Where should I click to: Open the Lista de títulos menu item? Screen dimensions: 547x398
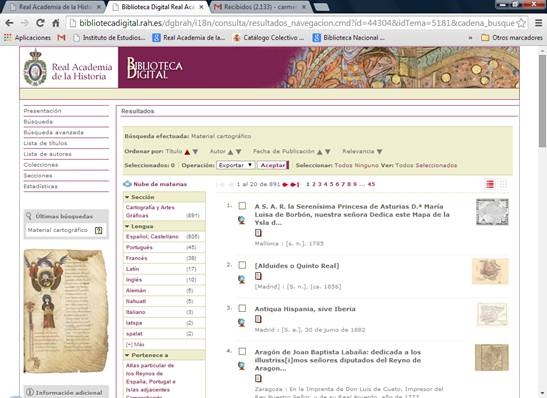pos(45,143)
